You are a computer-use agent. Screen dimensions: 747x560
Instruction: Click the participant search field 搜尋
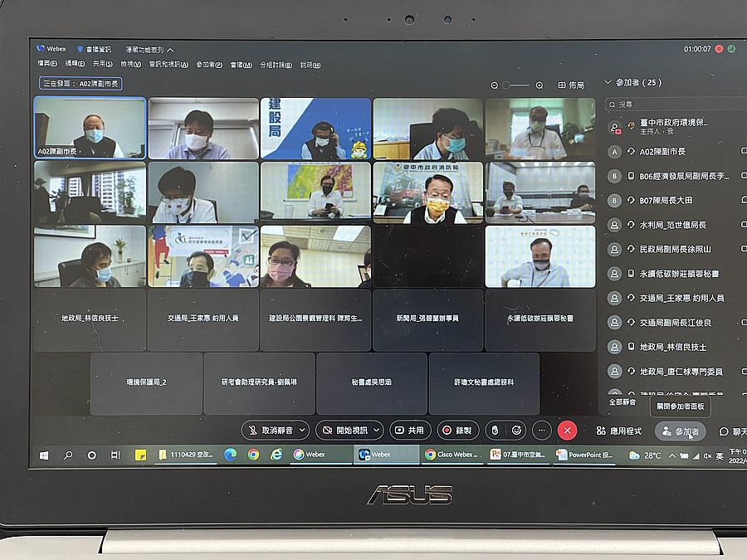click(676, 105)
